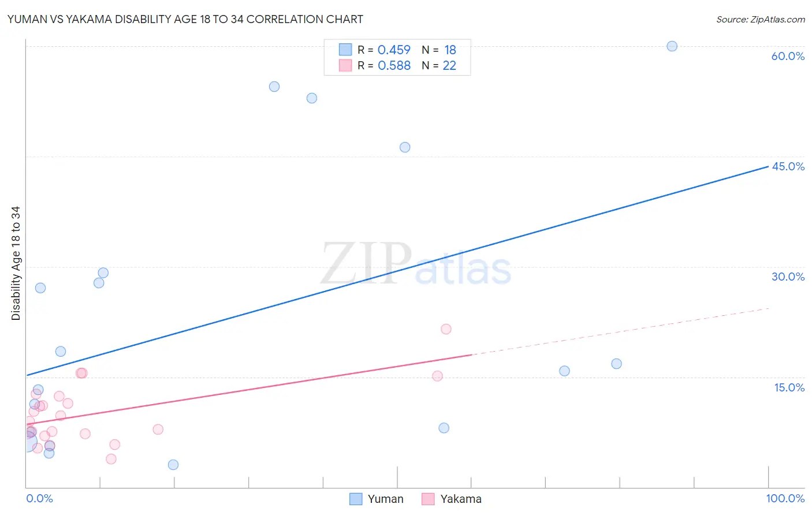Click the 100.0% x-axis label
Screen dimensions: 812x515
[x=785, y=498]
